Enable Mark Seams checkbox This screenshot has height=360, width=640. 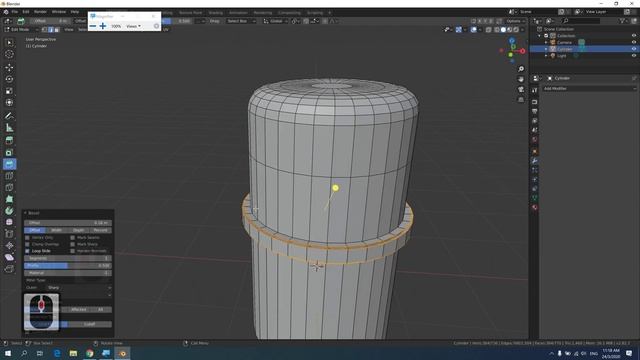[x=73, y=238]
